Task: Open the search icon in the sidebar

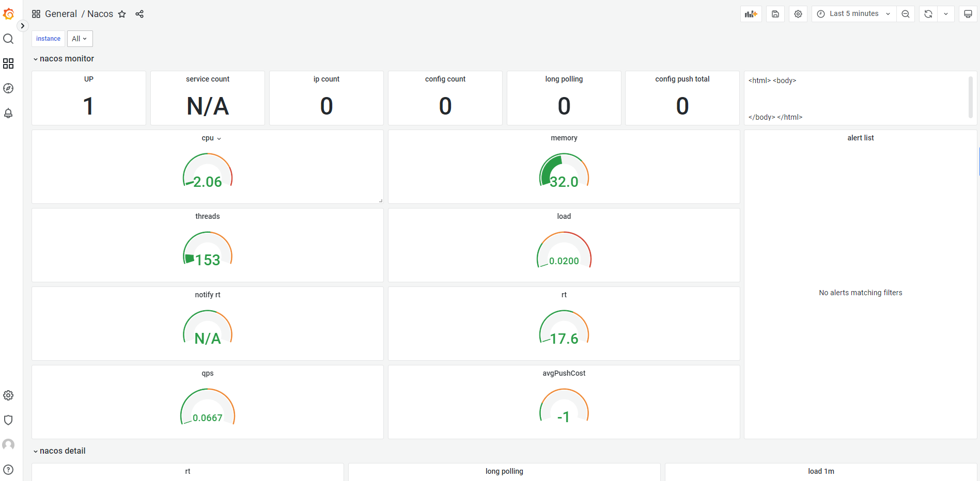Action: [8, 39]
